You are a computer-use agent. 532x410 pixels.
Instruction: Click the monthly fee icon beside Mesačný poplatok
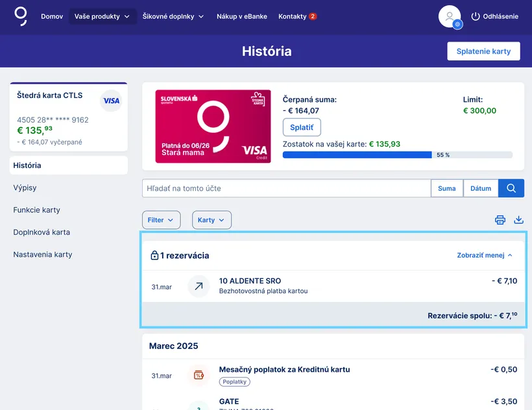(199, 374)
